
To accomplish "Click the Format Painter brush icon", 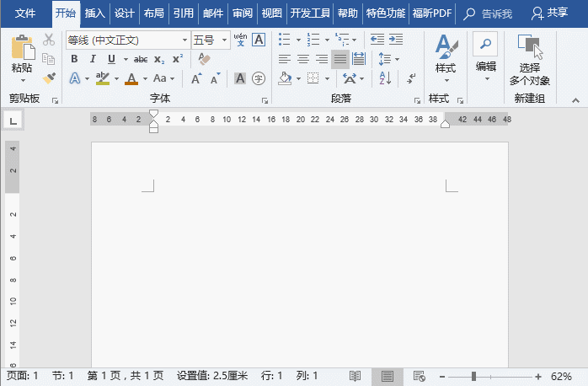I will 49,78.
